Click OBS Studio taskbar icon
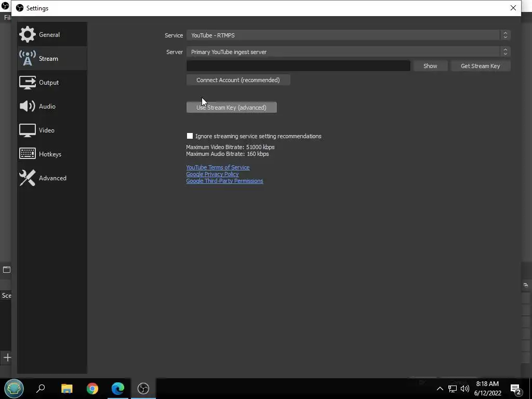532x399 pixels. pos(143,389)
